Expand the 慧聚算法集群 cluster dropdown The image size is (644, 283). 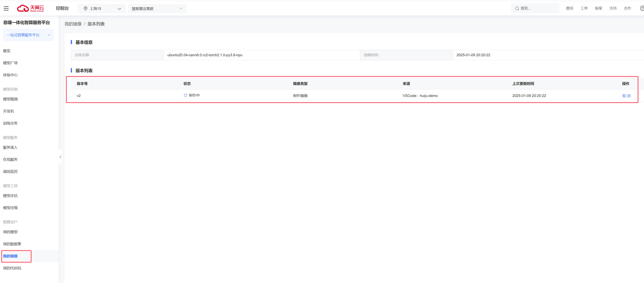tap(157, 8)
